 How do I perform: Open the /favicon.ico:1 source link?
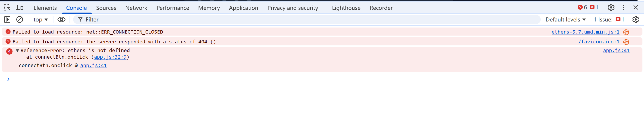click(x=599, y=42)
